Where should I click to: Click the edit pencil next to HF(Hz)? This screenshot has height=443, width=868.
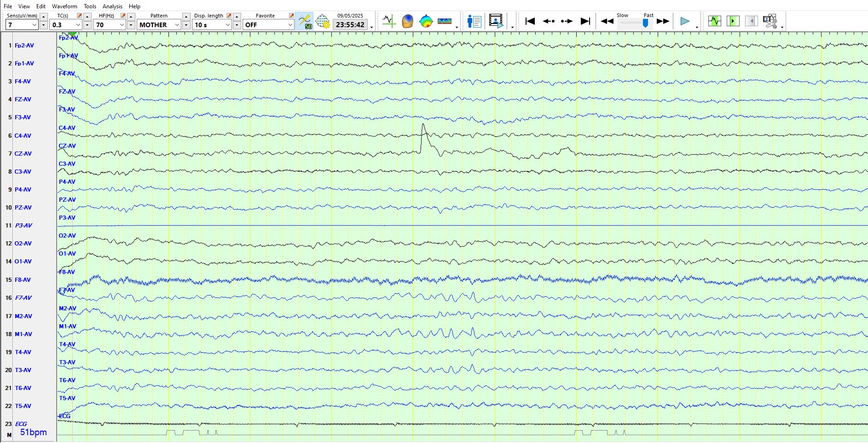(123, 16)
